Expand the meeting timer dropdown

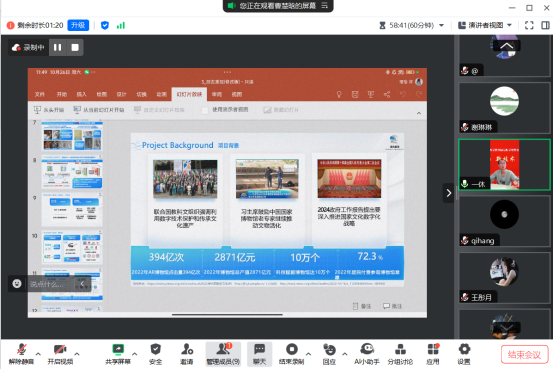pyautogui.click(x=442, y=25)
